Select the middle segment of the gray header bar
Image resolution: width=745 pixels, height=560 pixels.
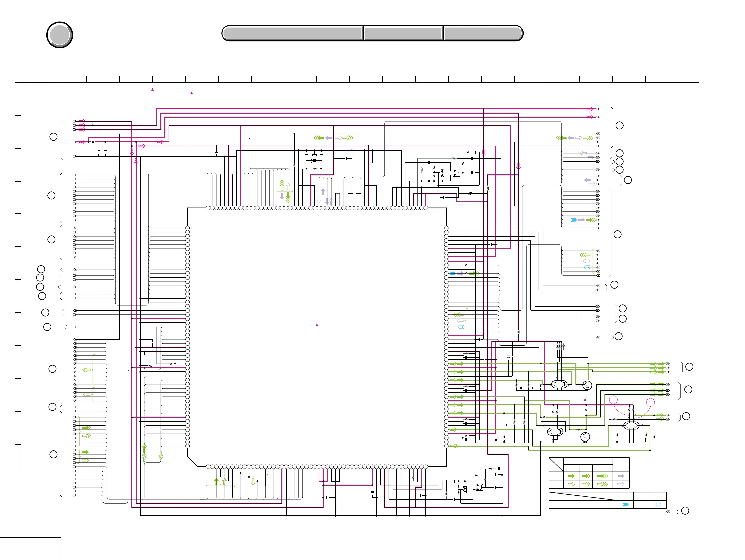pos(403,33)
